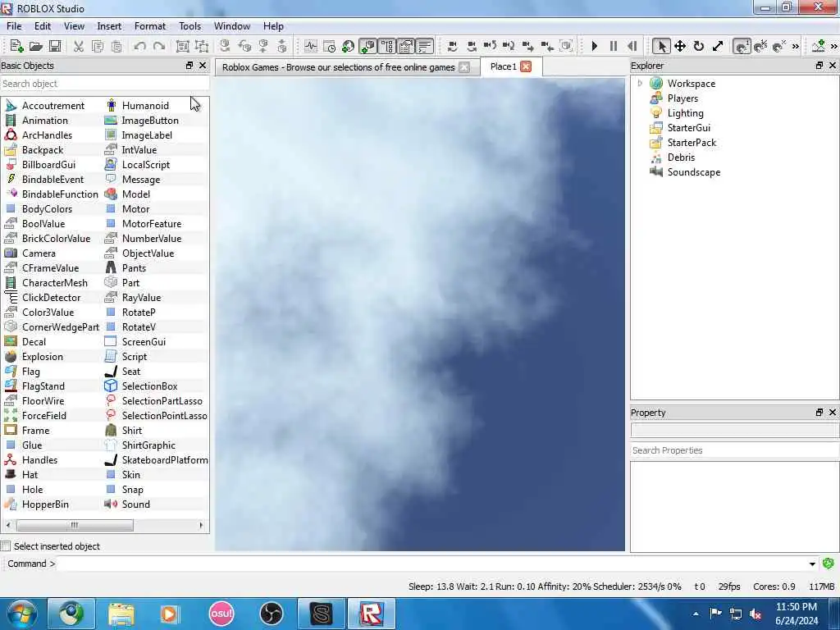840x630 pixels.
Task: Open the OBS Studio taskbar icon
Action: coord(271,614)
